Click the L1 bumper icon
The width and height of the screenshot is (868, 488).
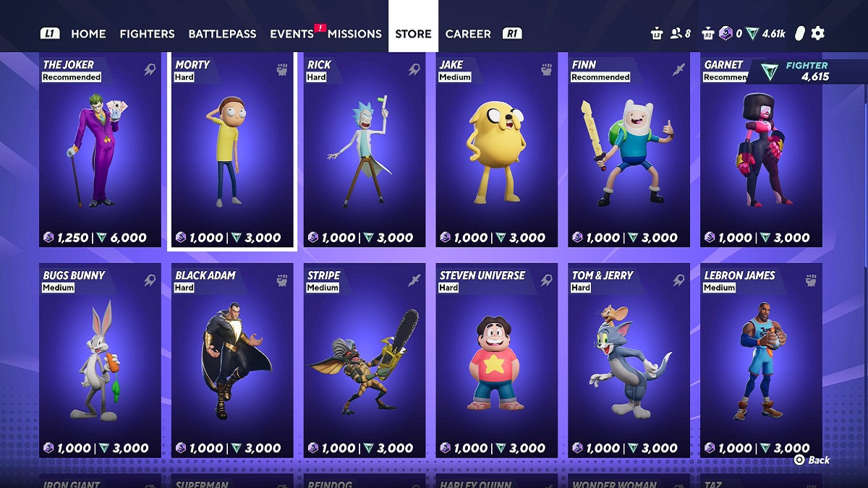(50, 33)
